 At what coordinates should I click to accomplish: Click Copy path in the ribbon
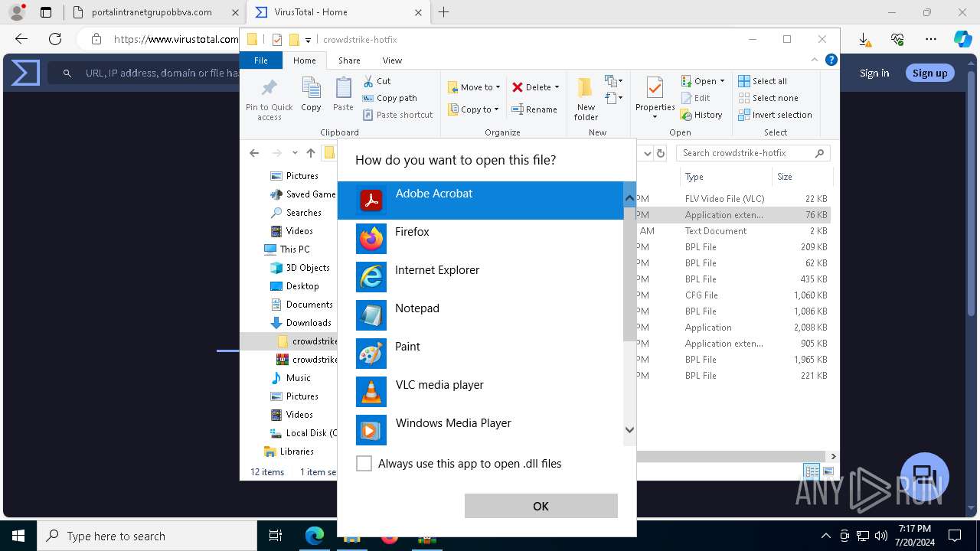[x=390, y=98]
